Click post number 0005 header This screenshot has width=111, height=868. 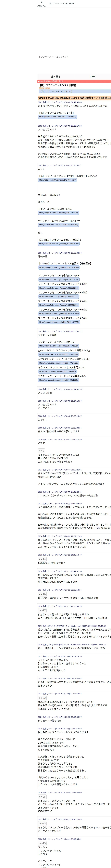tap(60, 331)
